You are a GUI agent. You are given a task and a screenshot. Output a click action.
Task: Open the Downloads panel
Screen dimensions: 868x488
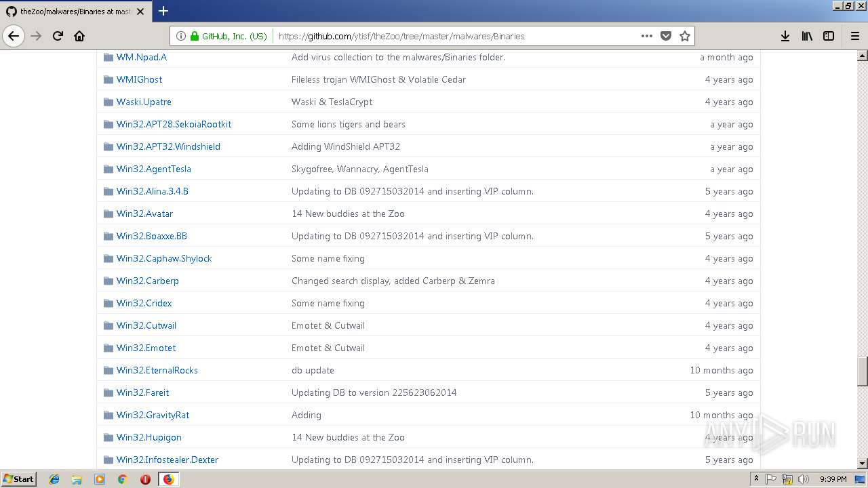point(785,36)
